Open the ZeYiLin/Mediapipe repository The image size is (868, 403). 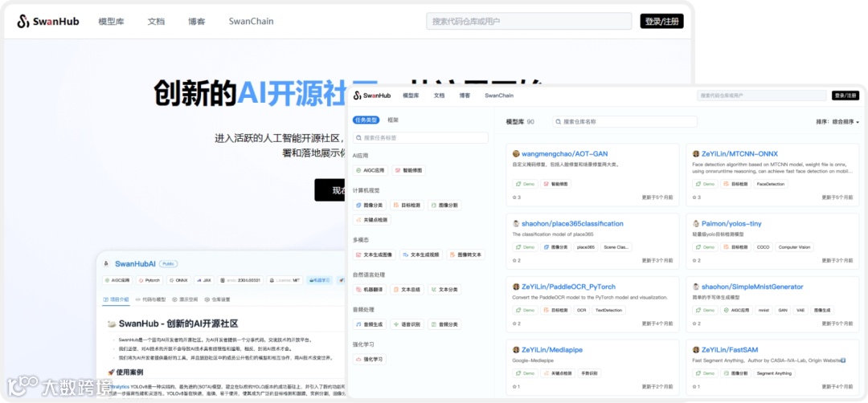click(x=552, y=350)
